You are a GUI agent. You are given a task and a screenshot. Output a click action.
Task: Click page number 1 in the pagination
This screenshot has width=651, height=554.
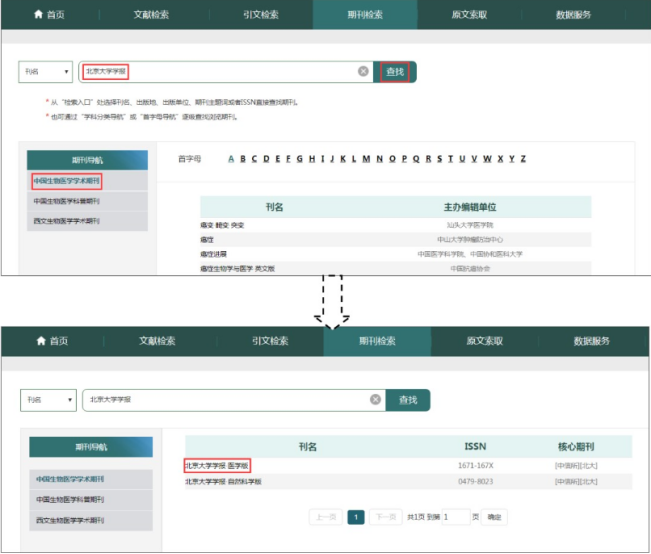coord(356,517)
